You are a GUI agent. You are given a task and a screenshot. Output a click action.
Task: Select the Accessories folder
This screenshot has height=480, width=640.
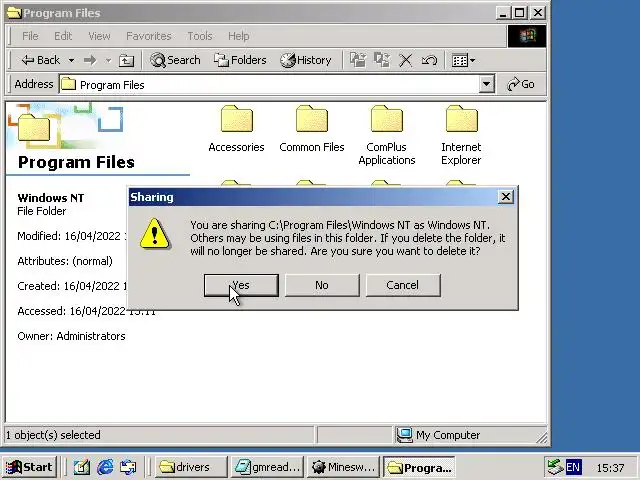tap(236, 129)
